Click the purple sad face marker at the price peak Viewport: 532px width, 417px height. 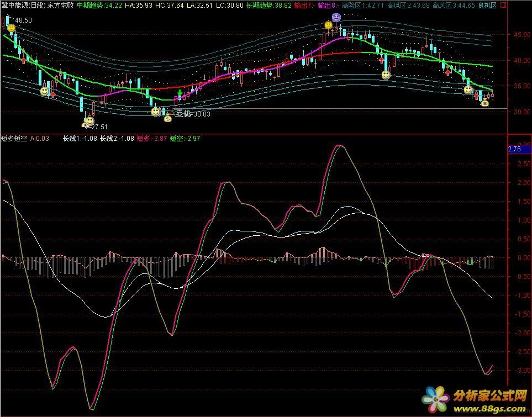tap(336, 17)
